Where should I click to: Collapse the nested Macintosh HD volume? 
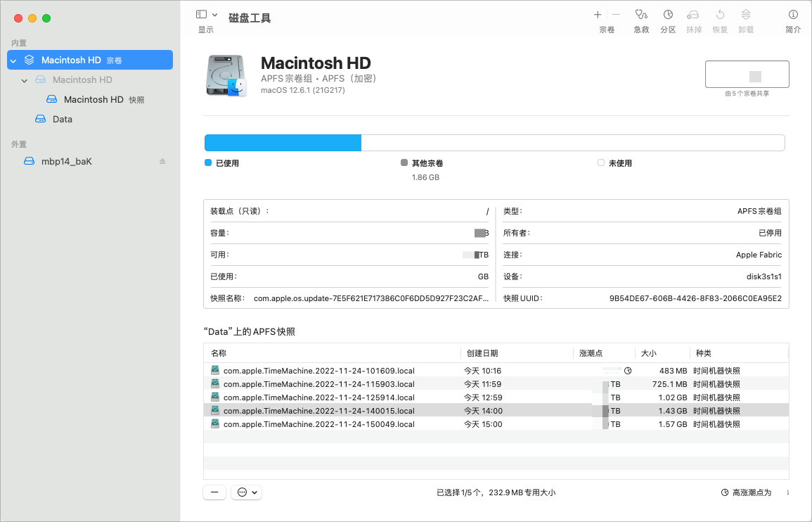25,80
